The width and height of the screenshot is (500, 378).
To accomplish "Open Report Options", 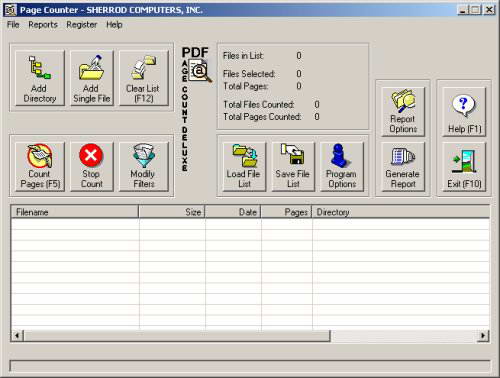I will [403, 112].
